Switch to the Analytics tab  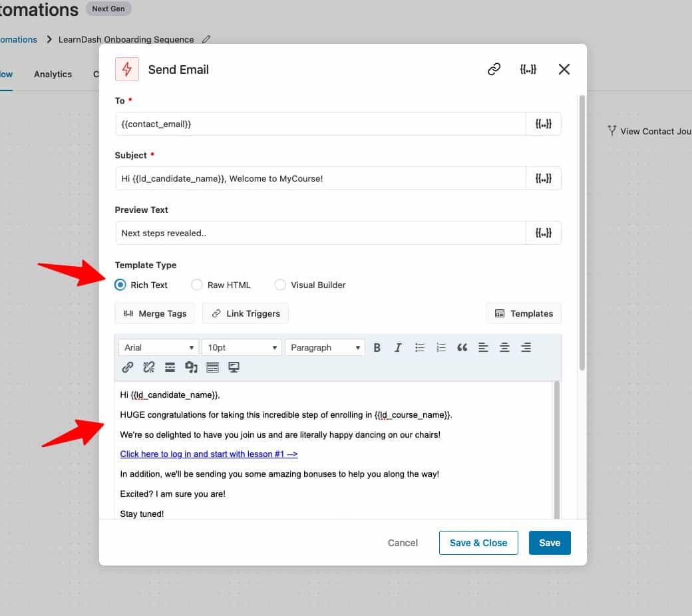coord(53,74)
